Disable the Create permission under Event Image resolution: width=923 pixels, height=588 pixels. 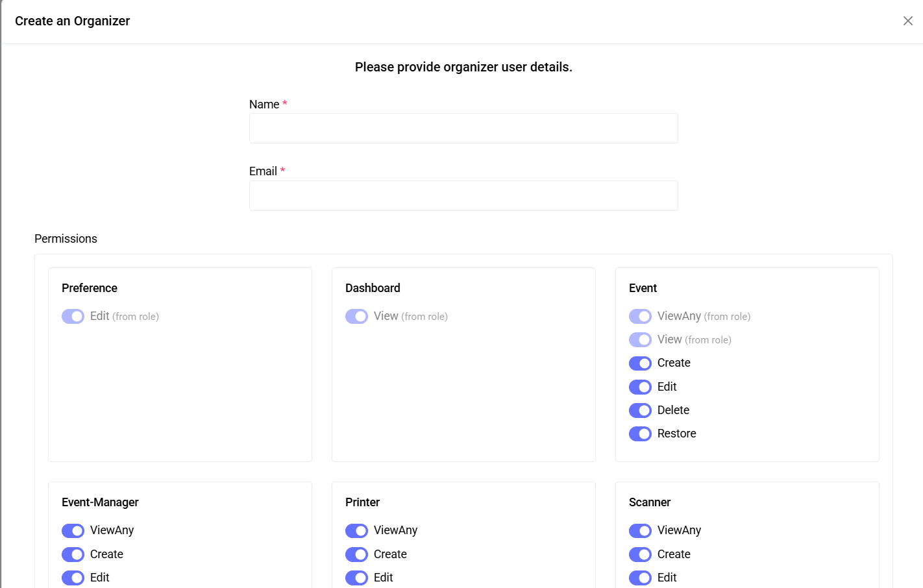640,363
